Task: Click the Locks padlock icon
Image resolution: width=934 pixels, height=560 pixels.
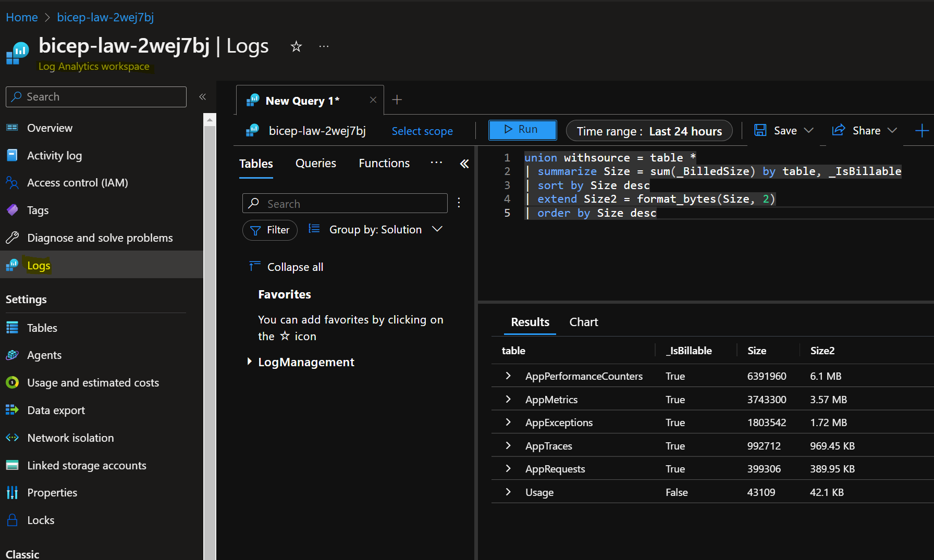Action: (x=12, y=520)
